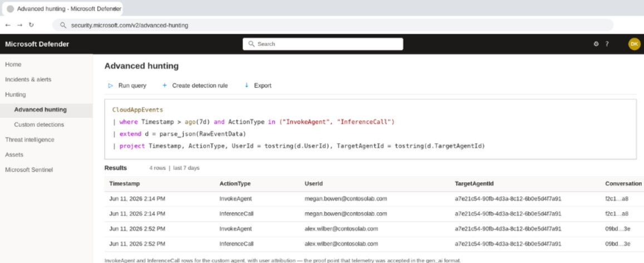This screenshot has height=263, width=644.
Task: Open Incidents & alerts
Action: (28, 79)
